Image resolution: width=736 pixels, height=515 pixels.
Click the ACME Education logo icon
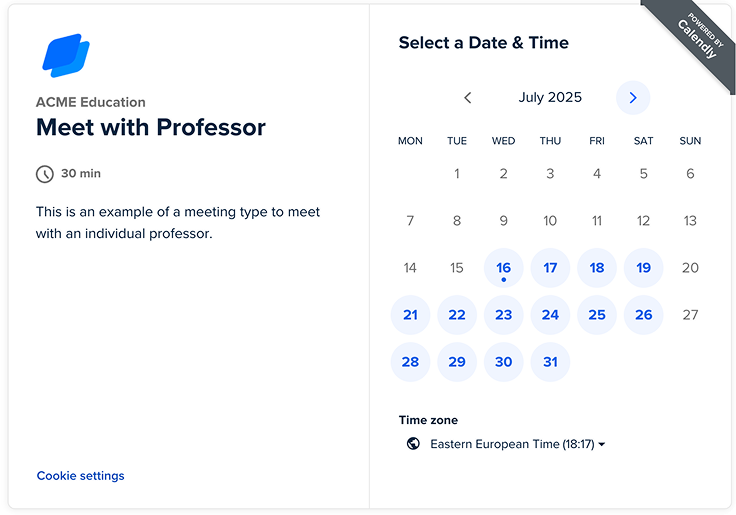pyautogui.click(x=66, y=55)
